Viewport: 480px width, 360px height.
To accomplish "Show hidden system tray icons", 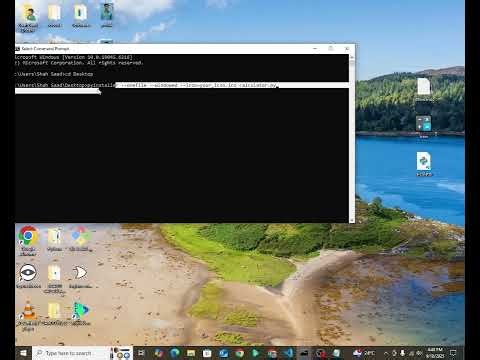I will click(386, 353).
